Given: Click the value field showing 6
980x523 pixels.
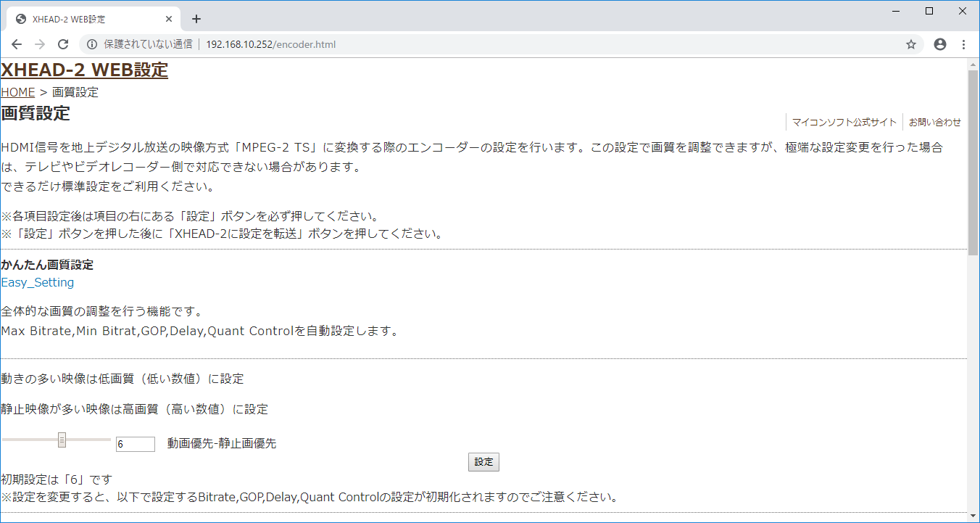Looking at the screenshot, I should click(135, 443).
